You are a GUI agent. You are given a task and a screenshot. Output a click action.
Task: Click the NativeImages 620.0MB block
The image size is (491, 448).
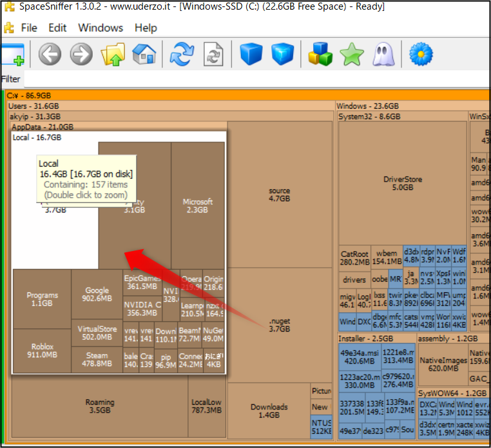coord(443,364)
